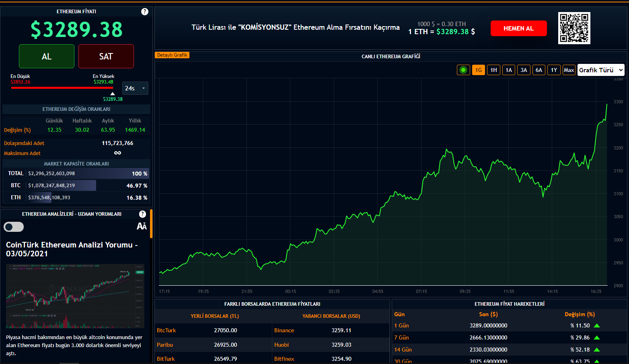
Task: Open the Binance exchange link
Action: [284, 331]
